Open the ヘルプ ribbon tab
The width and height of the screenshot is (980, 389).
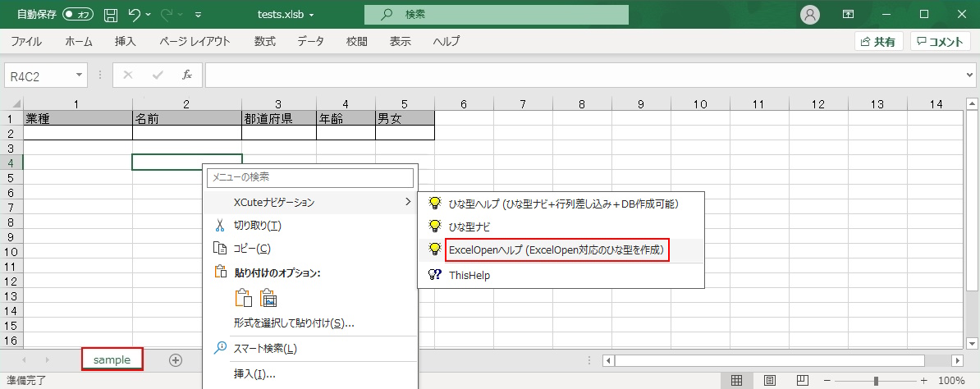tap(446, 42)
